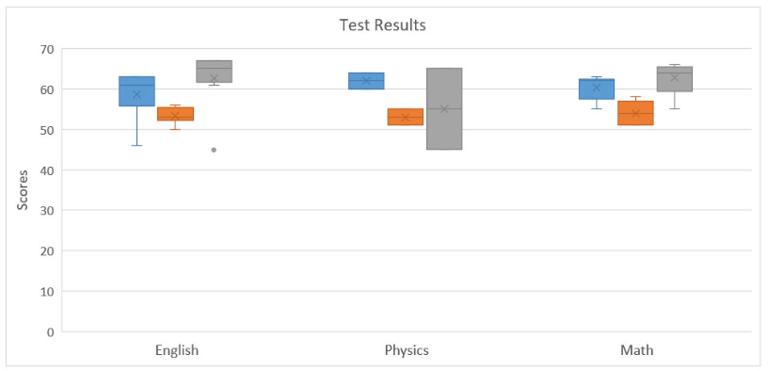Click the Physics category axis label
Image resolution: width=768 pixels, height=371 pixels.
(407, 351)
